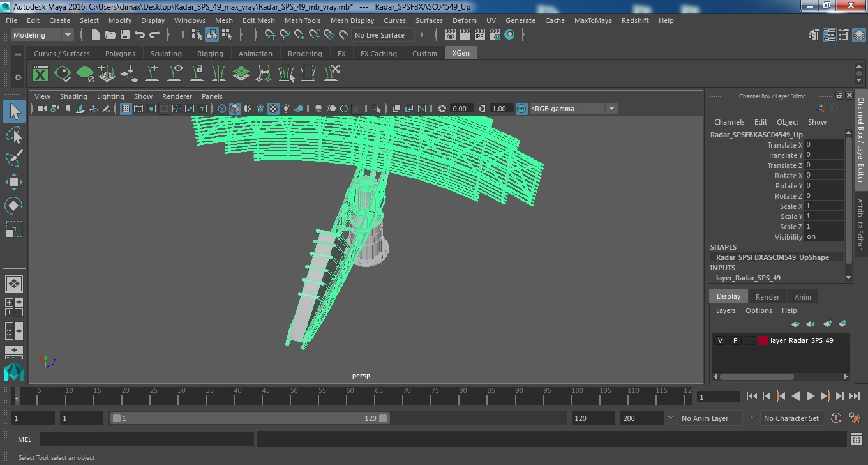
Task: Open the No Live Surface field
Action: [382, 35]
